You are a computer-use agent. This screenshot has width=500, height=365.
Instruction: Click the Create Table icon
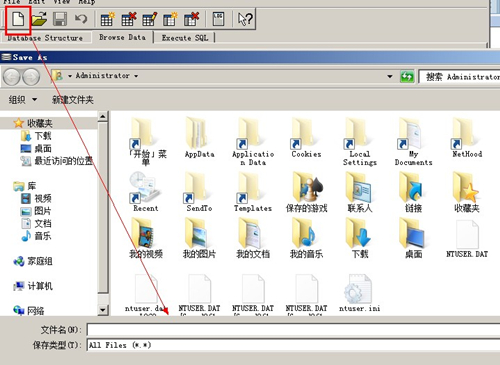tap(108, 19)
